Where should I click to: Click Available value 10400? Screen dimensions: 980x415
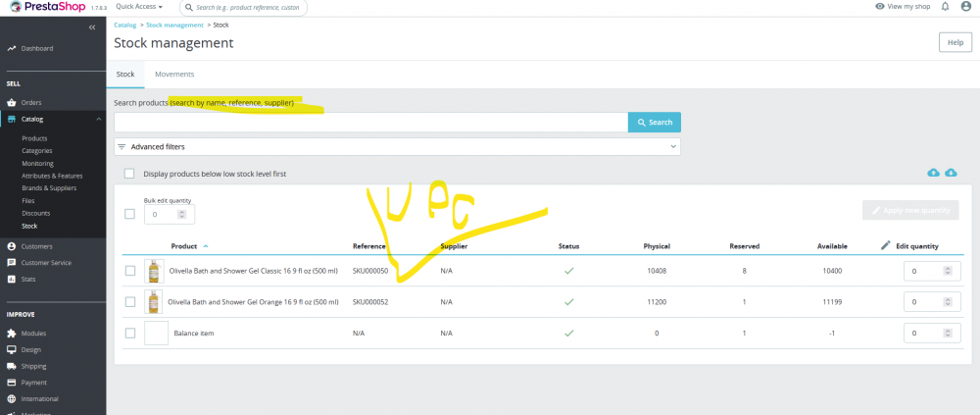832,271
